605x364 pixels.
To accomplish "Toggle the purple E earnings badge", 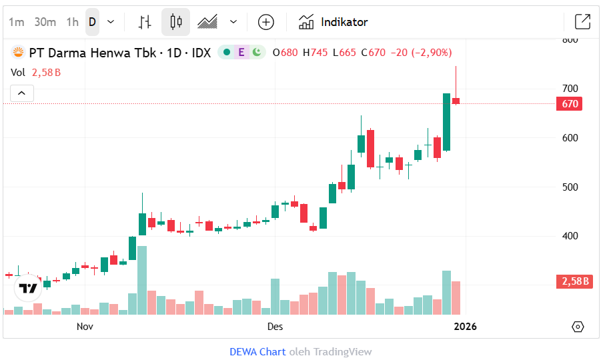I will point(241,53).
